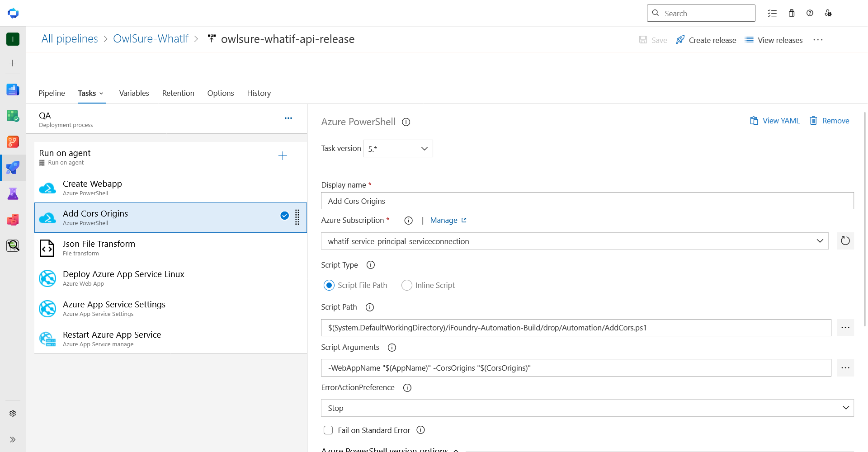The image size is (868, 452).
Task: Open Repos icon in the sidebar
Action: (13, 142)
